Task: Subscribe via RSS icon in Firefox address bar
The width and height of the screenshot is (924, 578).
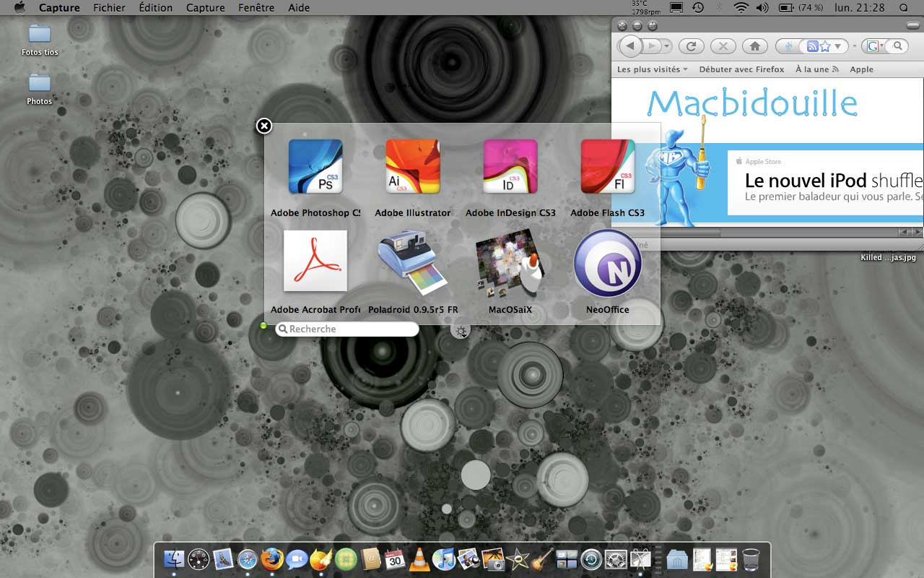Action: 812,46
